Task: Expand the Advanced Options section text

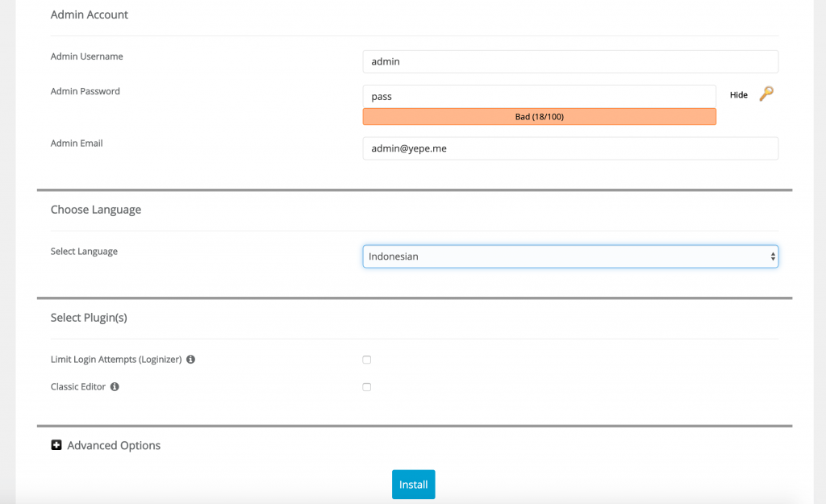Action: (114, 445)
